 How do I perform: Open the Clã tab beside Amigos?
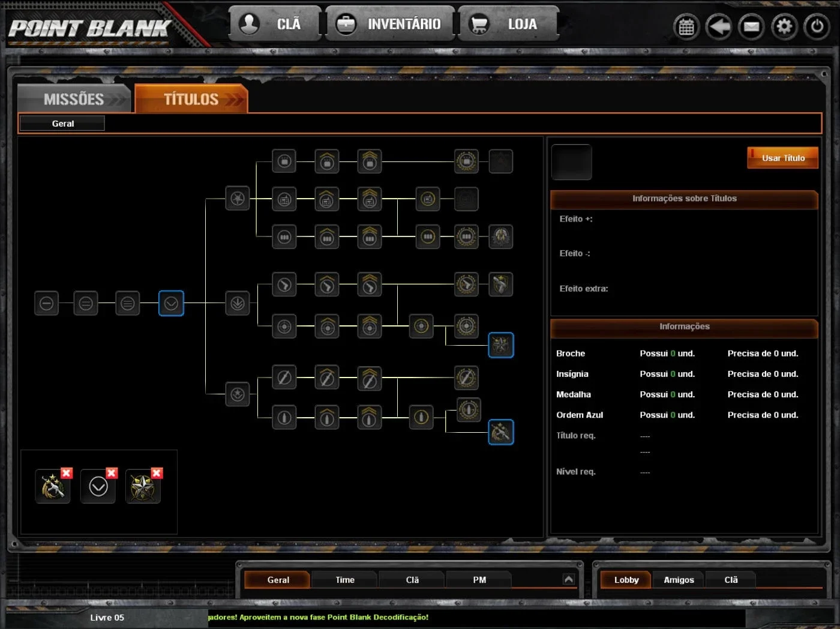[731, 580]
